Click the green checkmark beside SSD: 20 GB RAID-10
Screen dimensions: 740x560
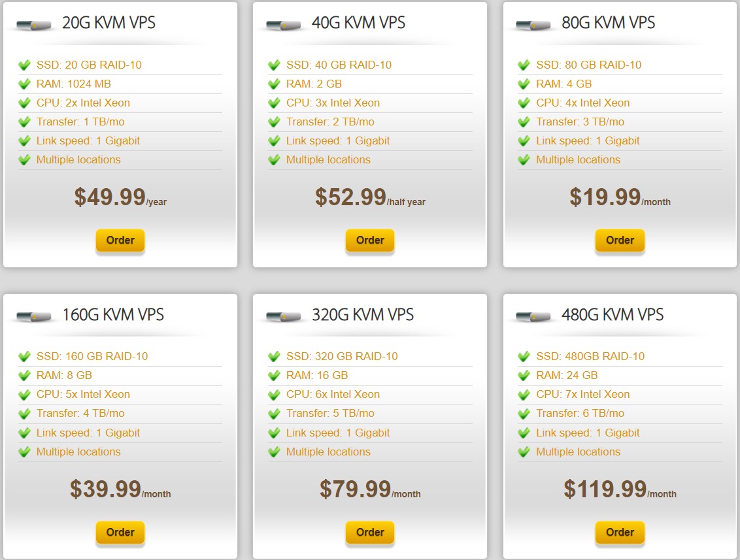click(24, 65)
